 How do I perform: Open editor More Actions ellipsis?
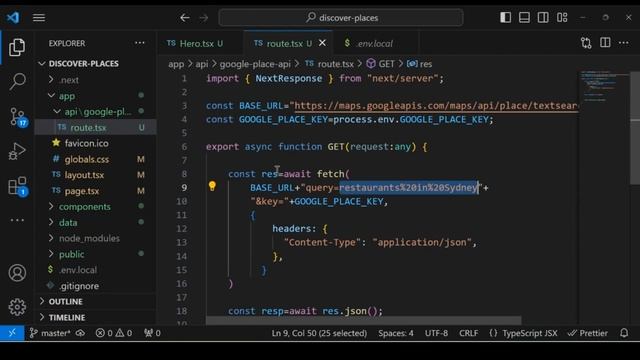click(624, 43)
